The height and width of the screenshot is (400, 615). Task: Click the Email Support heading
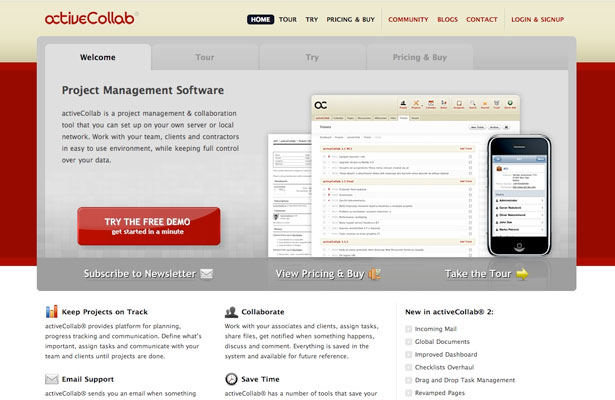click(88, 379)
